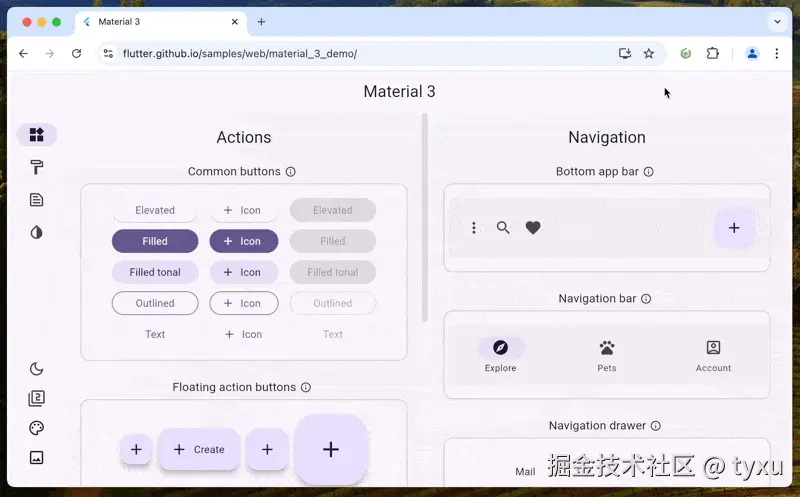
Task: Click the heart favorite icon
Action: click(x=533, y=228)
